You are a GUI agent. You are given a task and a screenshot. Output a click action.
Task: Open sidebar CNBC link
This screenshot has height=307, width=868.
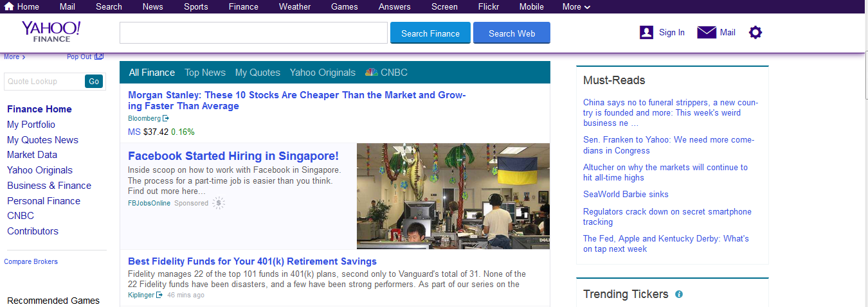click(21, 216)
